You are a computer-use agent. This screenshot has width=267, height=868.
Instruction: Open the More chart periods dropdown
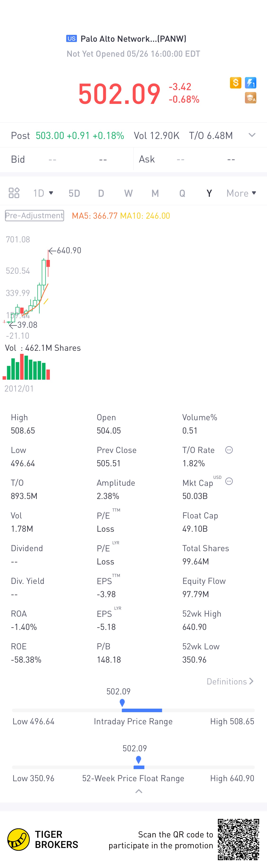point(241,193)
